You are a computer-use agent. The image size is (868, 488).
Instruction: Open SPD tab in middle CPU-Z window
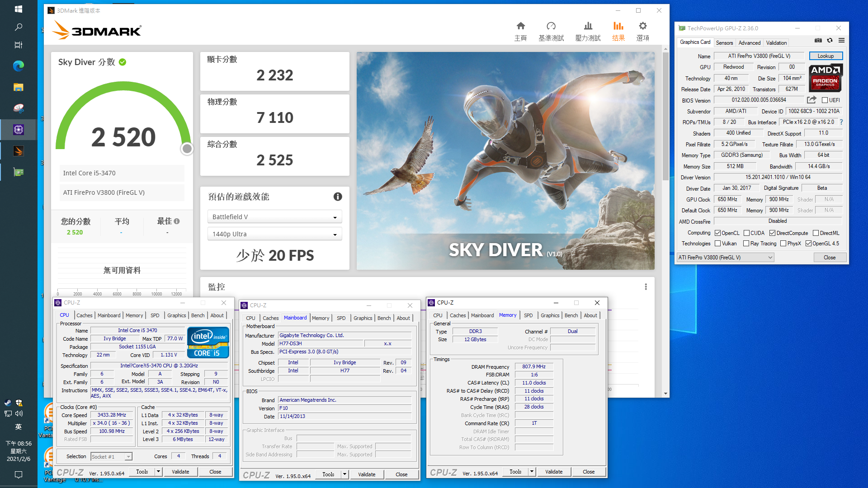click(x=341, y=318)
